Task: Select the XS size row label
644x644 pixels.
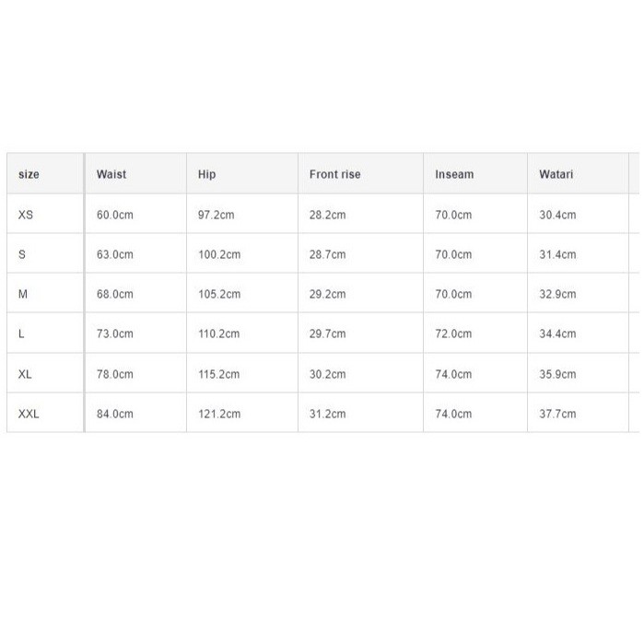Action: click(x=26, y=215)
